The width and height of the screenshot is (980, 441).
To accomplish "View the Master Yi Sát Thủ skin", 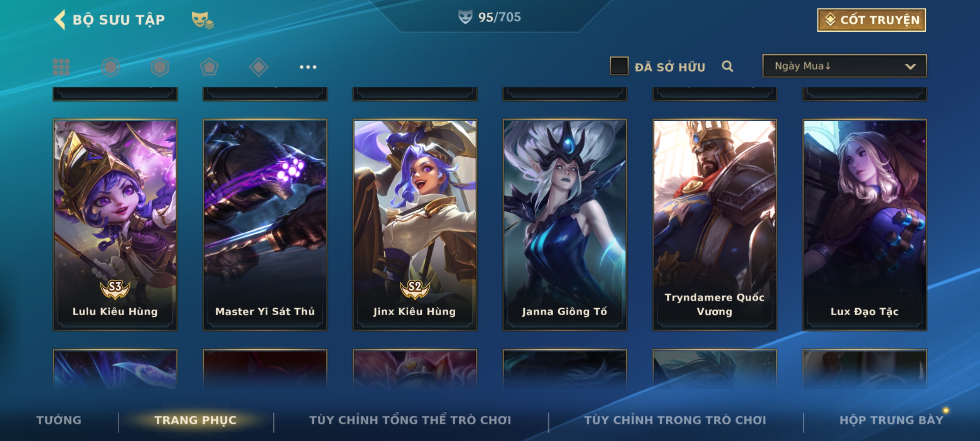I will 265,225.
